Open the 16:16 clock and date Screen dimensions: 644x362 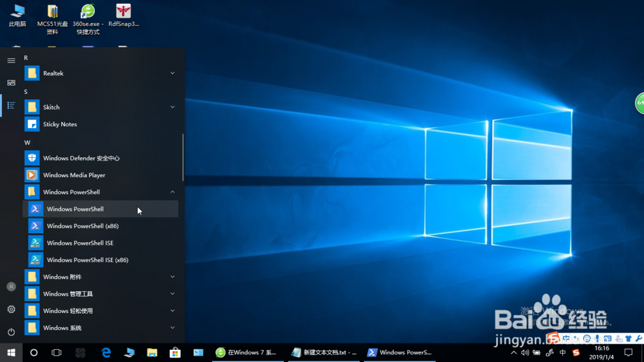(x=601, y=352)
